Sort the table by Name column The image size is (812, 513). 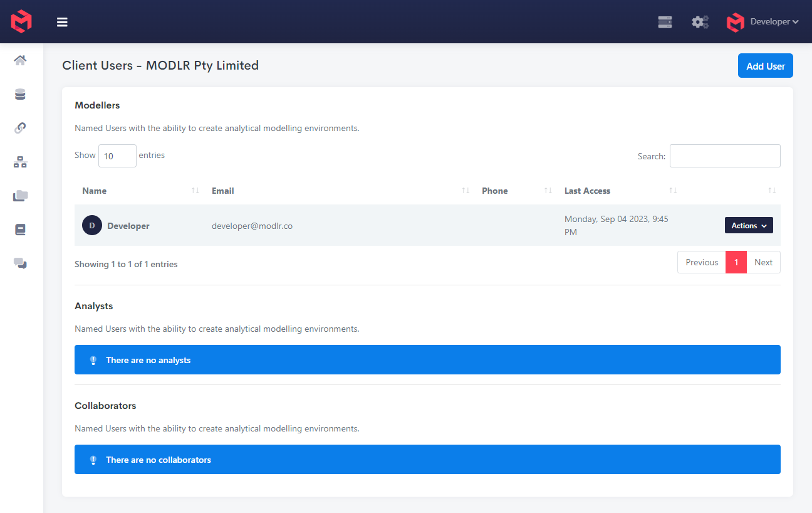pos(95,191)
